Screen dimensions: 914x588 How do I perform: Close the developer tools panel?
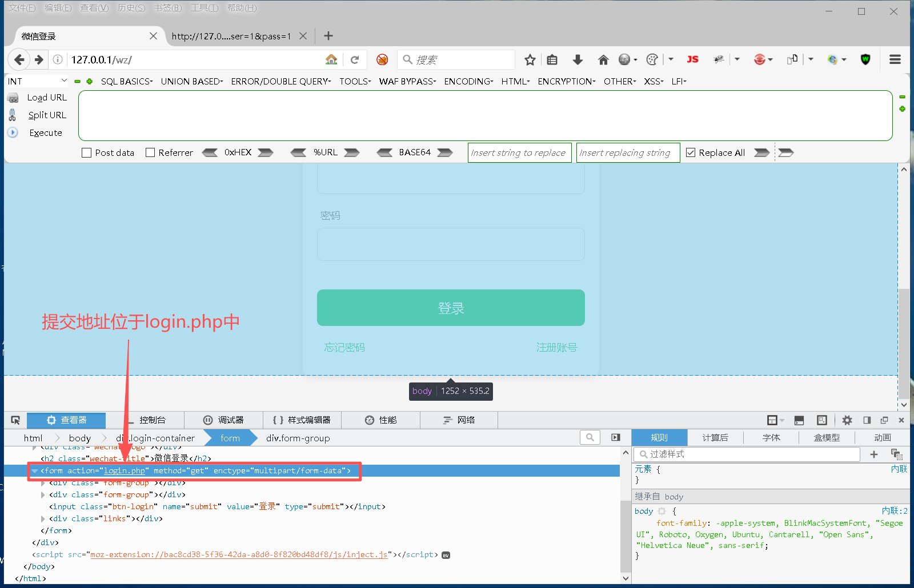(901, 420)
